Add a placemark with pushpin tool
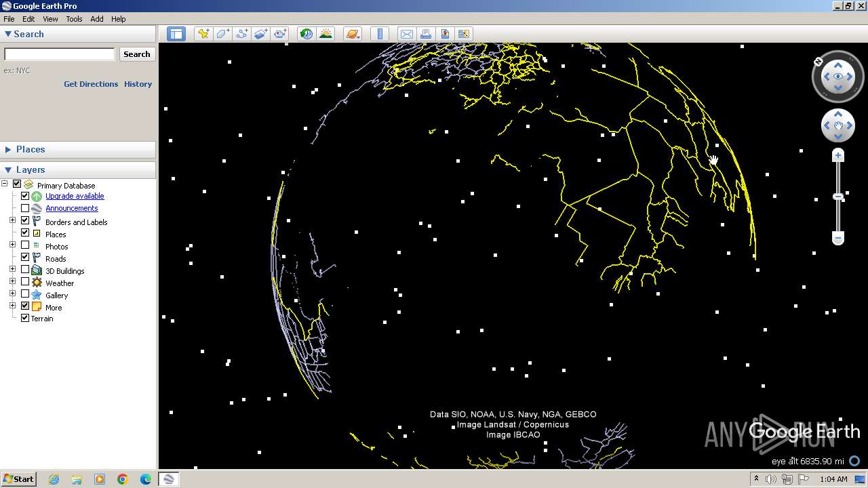Screen dimensions: 868x488 tap(203, 34)
